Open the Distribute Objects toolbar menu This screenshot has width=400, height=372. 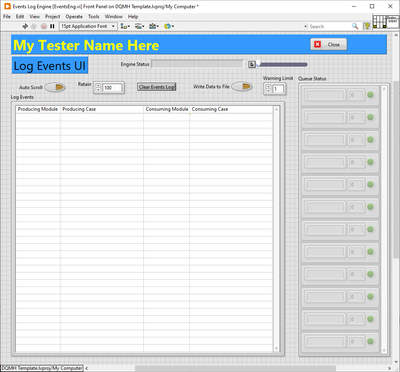[139, 26]
